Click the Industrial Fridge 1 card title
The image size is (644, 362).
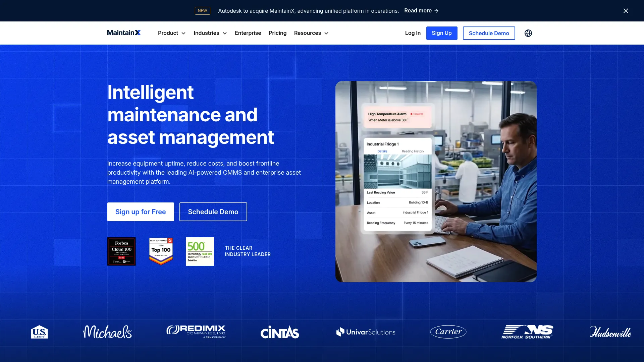point(382,144)
